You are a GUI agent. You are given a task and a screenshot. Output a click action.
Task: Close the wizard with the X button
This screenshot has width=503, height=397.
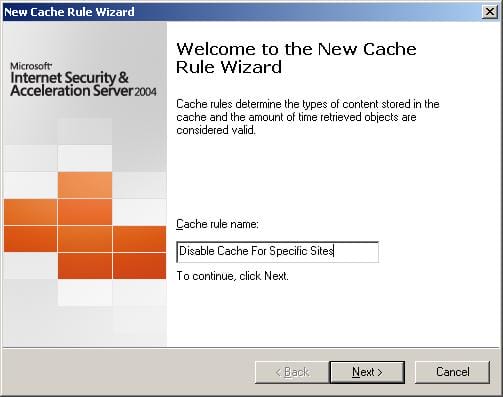tap(490, 12)
